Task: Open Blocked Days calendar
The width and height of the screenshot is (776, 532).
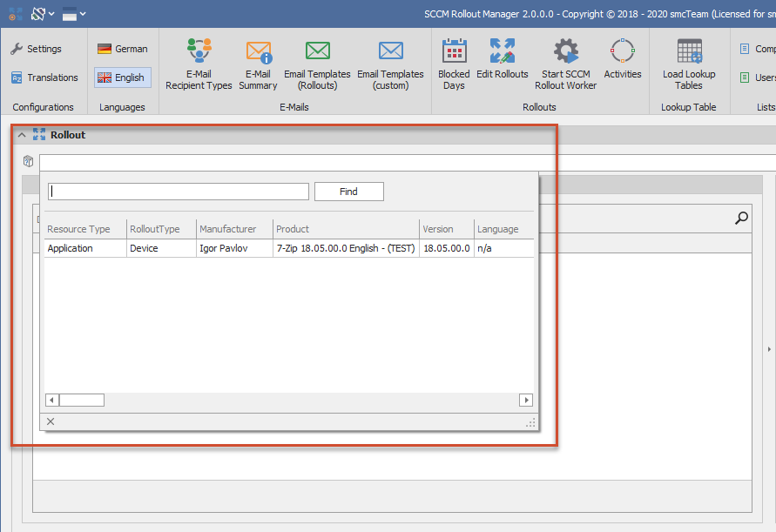Action: [x=454, y=64]
